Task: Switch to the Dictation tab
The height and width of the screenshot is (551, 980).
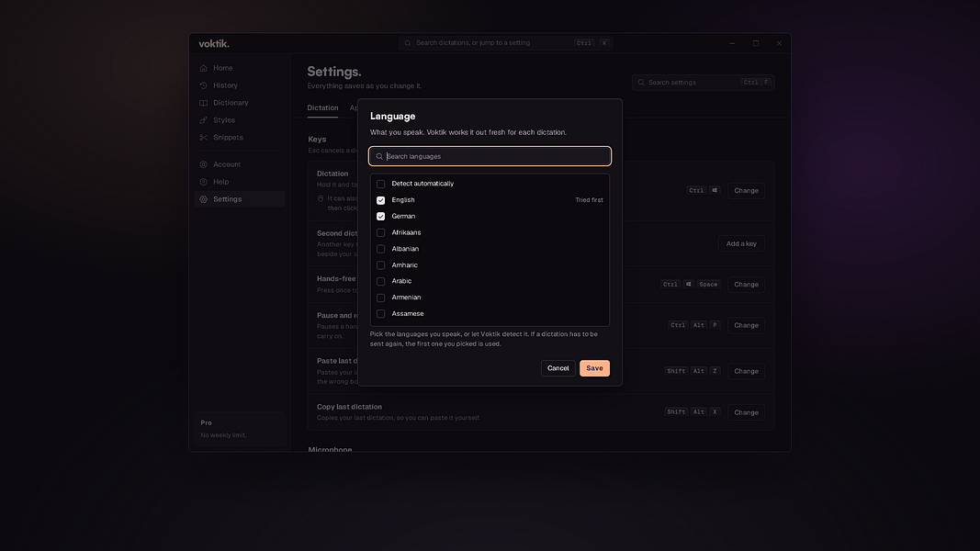Action: click(322, 108)
